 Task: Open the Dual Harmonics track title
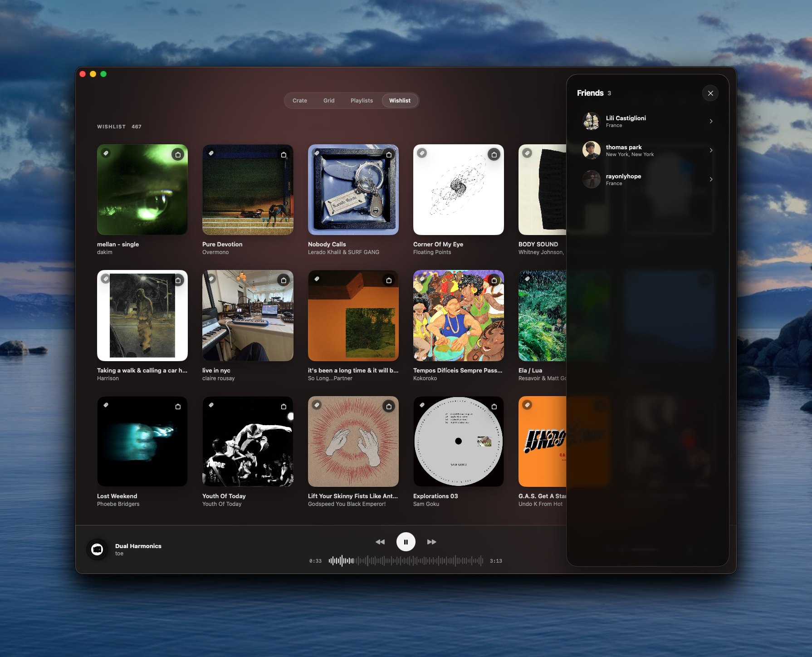click(x=138, y=546)
